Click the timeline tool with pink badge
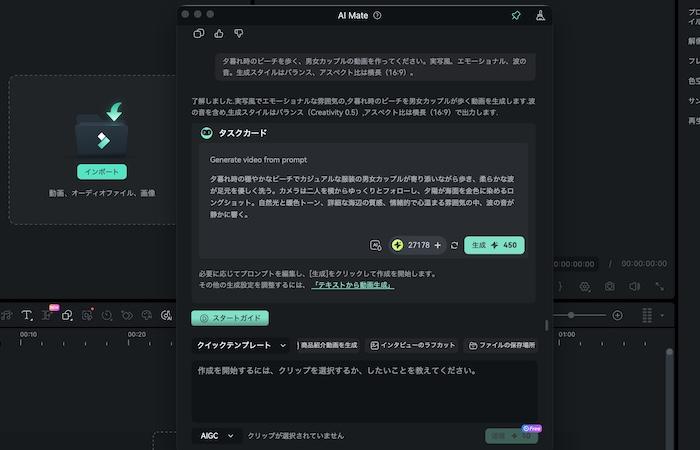 [47, 315]
